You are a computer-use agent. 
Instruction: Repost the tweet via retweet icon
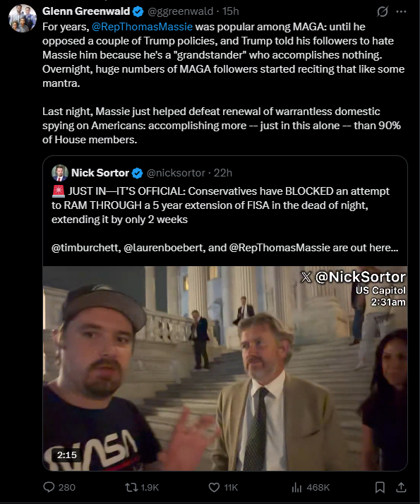click(x=131, y=487)
